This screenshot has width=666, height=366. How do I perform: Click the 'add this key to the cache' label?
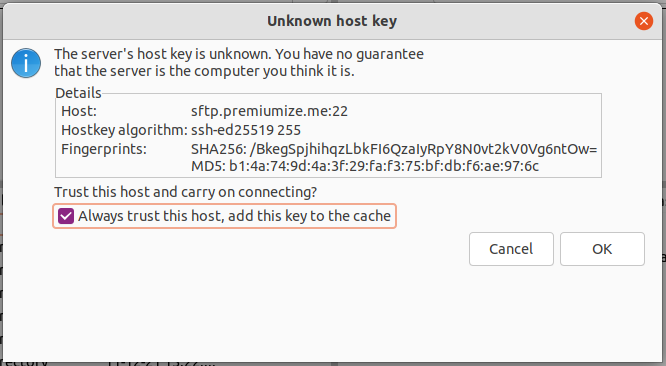[309, 216]
